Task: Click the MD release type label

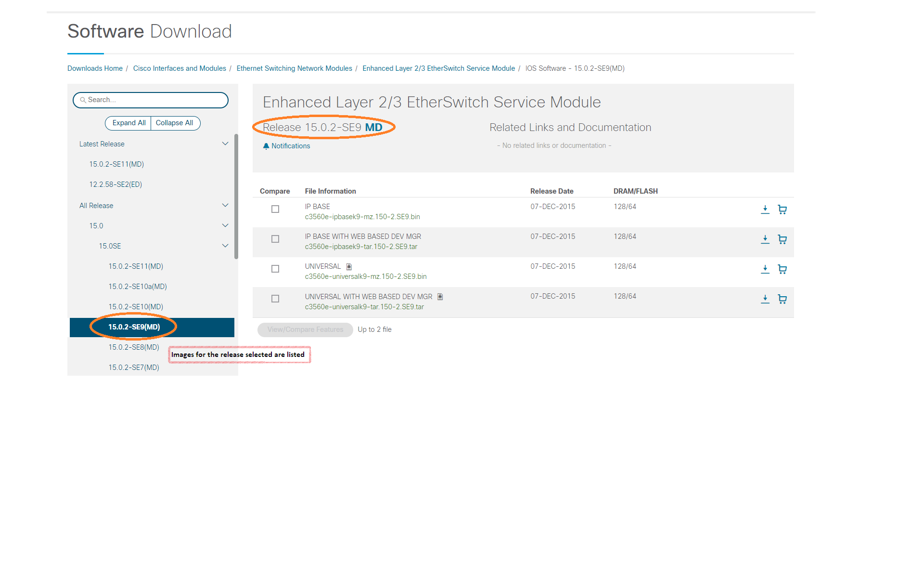Action: 374,127
